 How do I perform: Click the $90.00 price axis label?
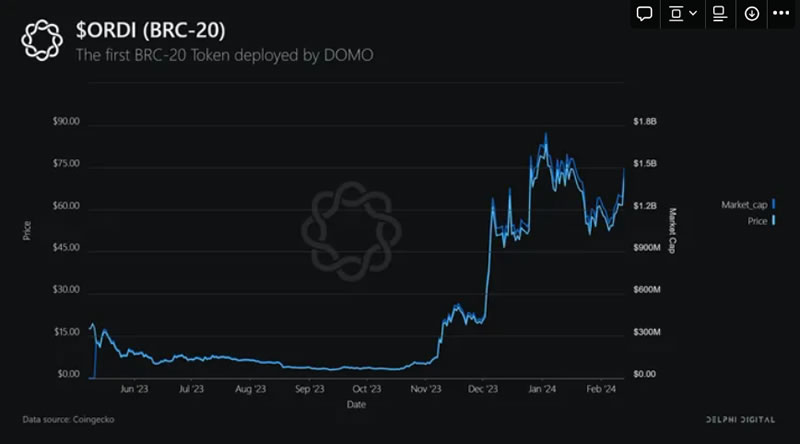coord(66,122)
